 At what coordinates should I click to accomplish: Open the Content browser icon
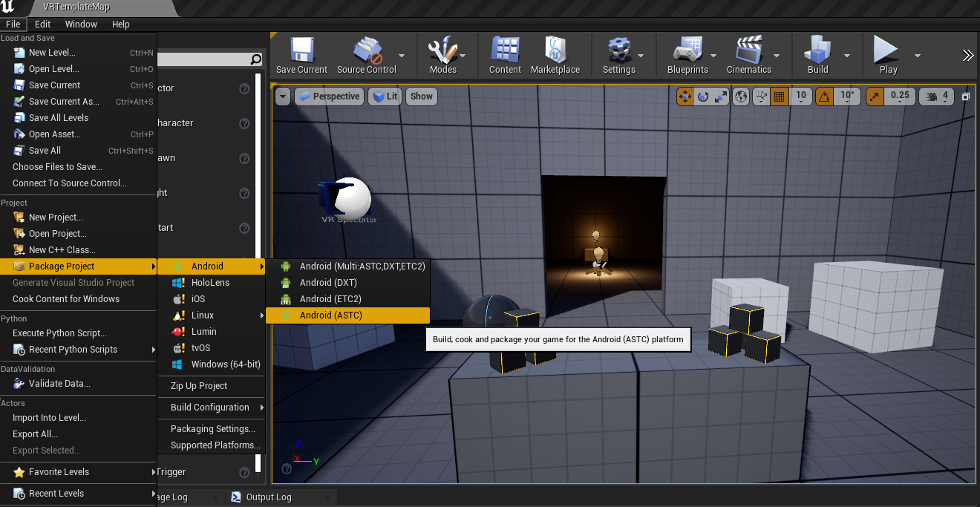click(505, 56)
